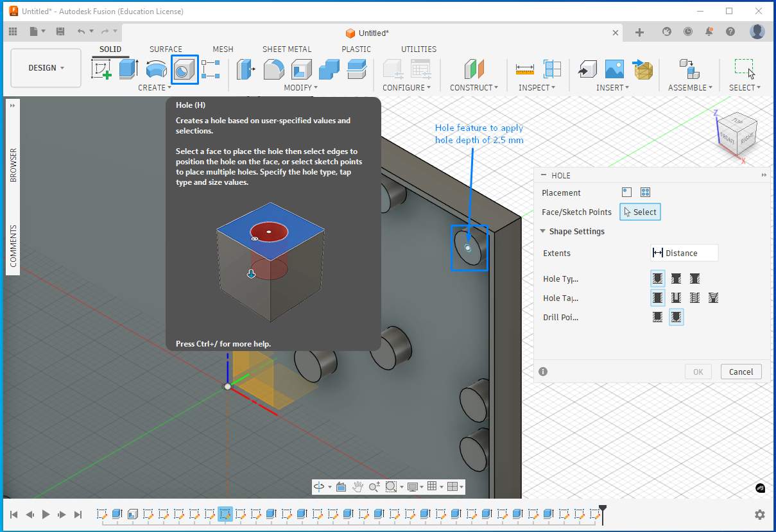
Task: Add a new design tab with plus
Action: [x=639, y=32]
